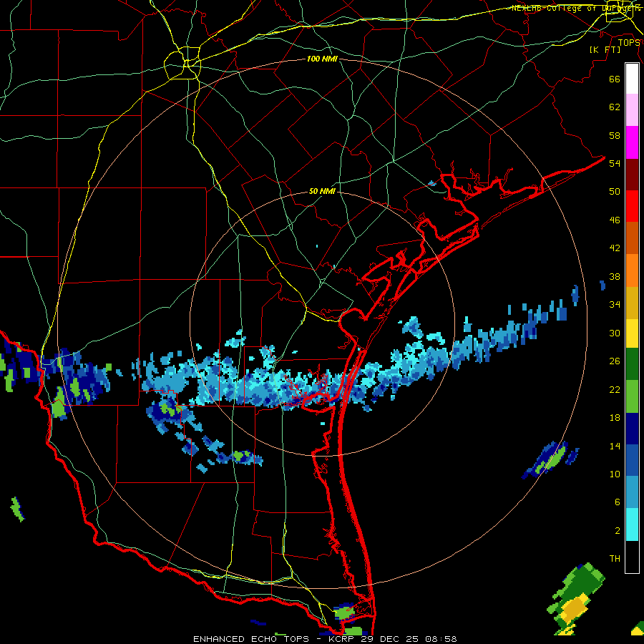Click the gold swatch in the color scale
Viewport: 644px width, 644px height.
click(632, 303)
